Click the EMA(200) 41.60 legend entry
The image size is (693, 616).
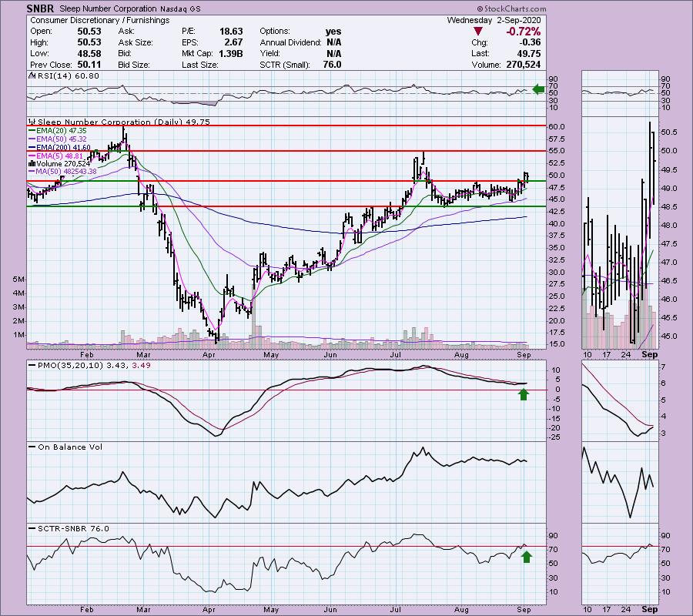tap(64, 147)
